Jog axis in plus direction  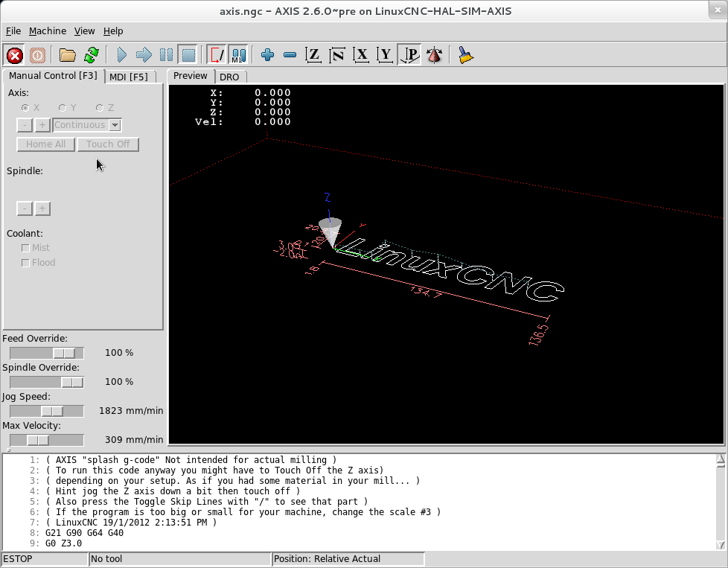(42, 125)
